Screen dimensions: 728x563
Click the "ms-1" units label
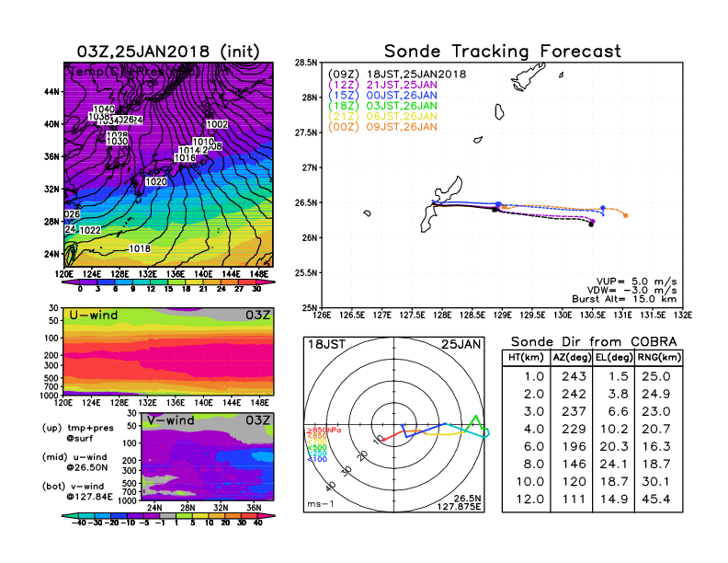(x=321, y=504)
